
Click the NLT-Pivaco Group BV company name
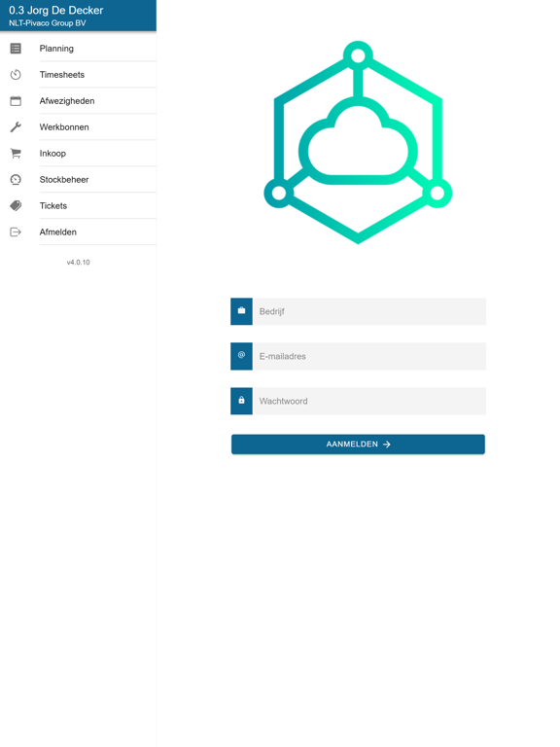click(x=47, y=23)
